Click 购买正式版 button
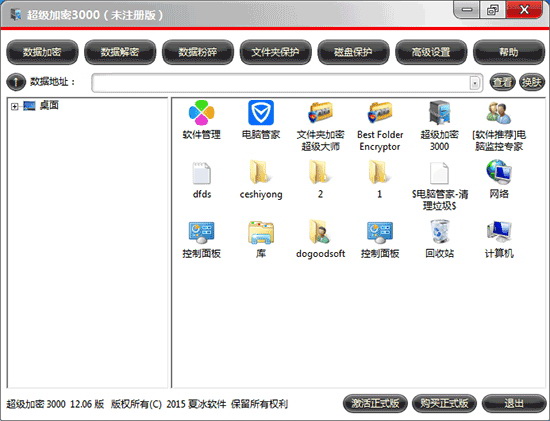The height and width of the screenshot is (421, 550). pyautogui.click(x=444, y=403)
